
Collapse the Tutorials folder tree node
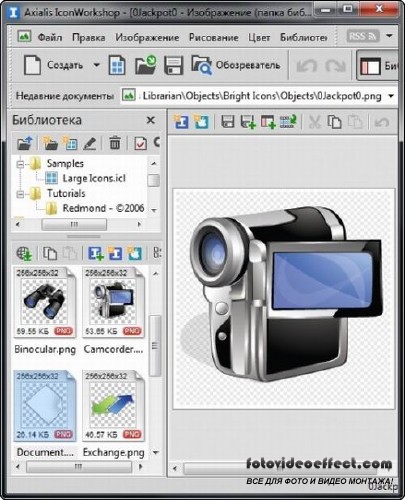20,194
